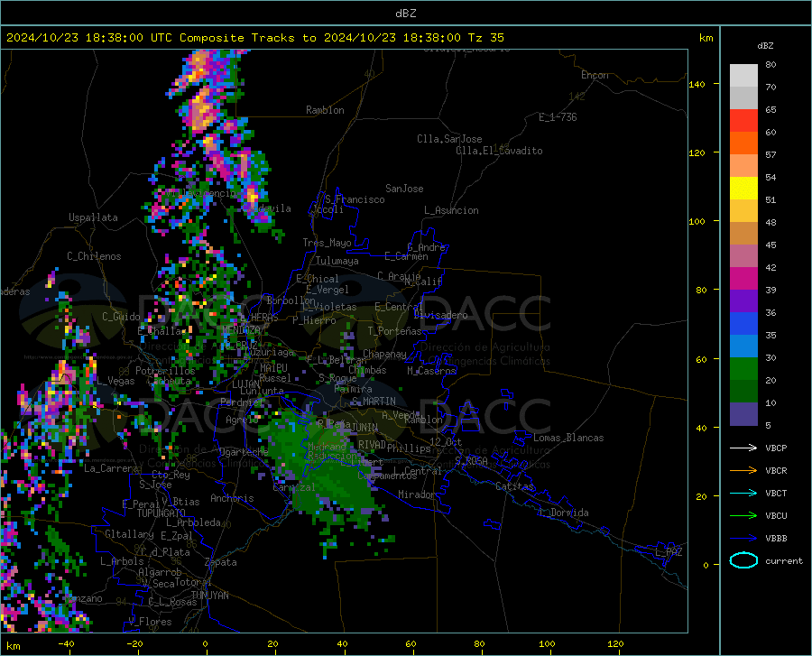Click the -20 tick on bottom axis
Screen dimensions: 812x656
click(134, 644)
